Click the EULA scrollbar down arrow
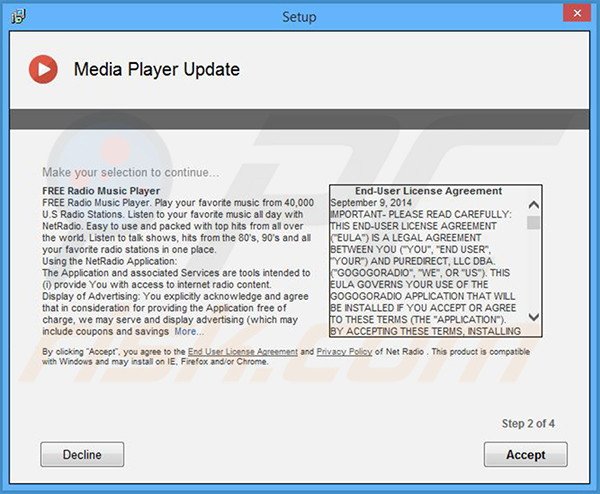 tap(533, 317)
